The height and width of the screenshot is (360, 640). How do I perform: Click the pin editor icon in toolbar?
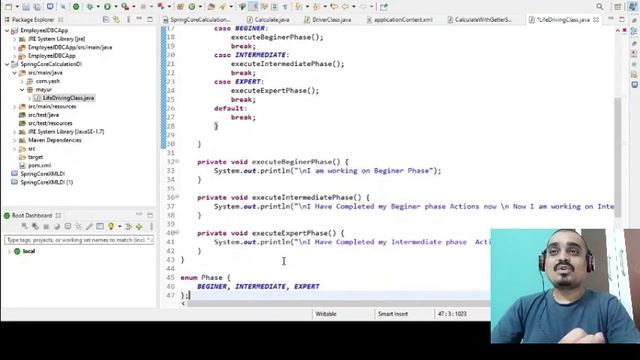384,7
